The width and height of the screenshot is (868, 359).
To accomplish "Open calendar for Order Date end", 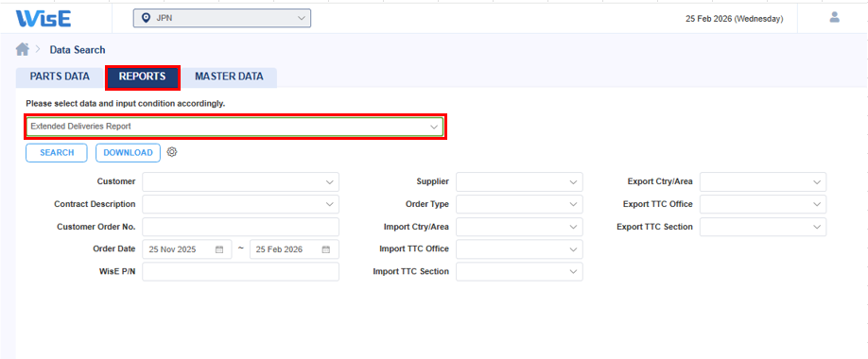I will tap(326, 249).
